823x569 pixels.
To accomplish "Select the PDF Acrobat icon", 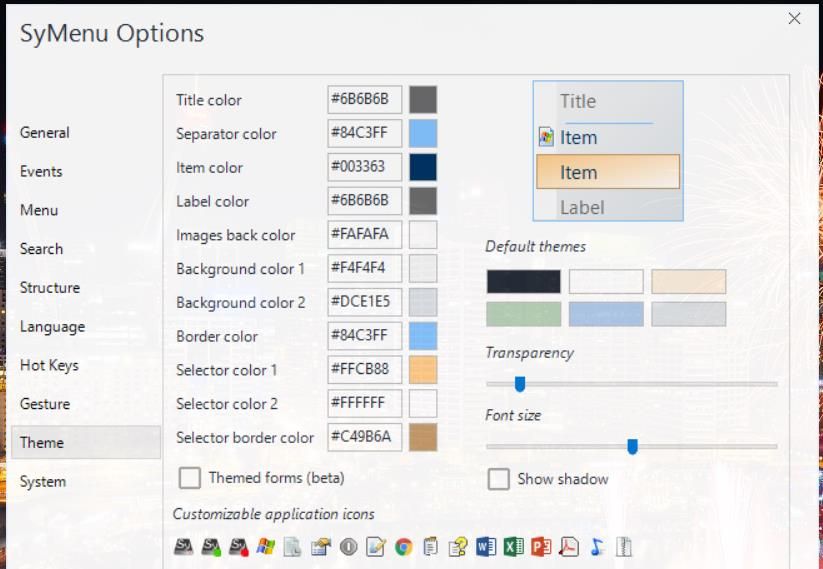I will [x=568, y=547].
